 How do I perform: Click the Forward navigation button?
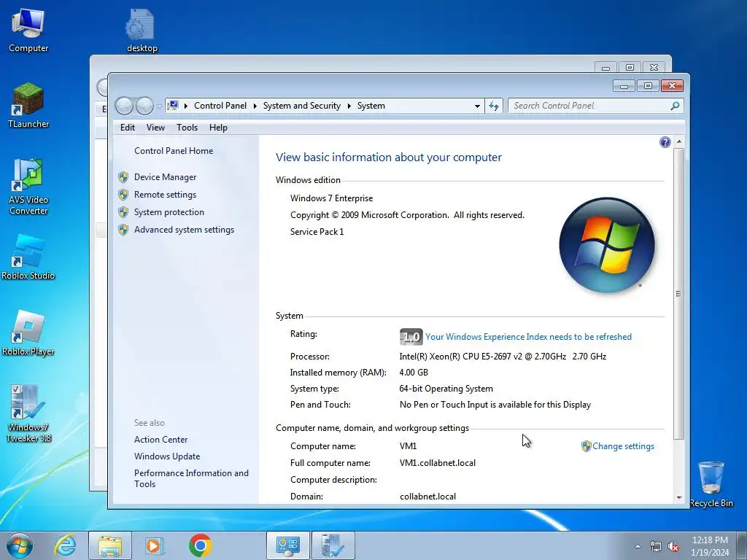click(x=144, y=106)
